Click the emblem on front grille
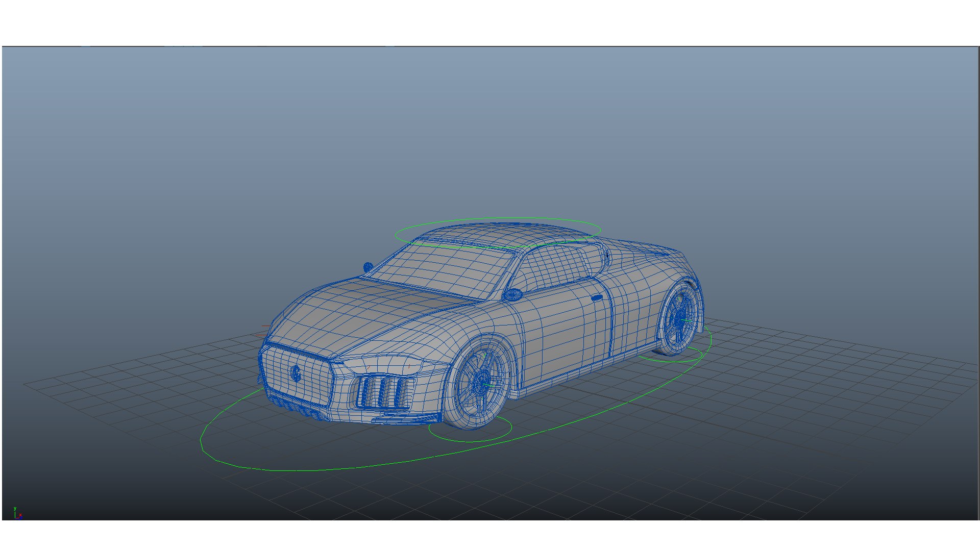Screen dimensions: 980x551 pos(296,373)
